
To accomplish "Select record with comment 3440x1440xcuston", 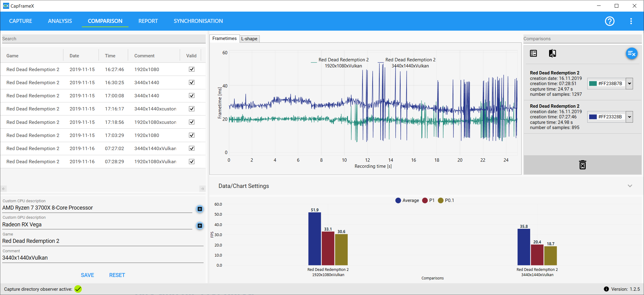I will pyautogui.click(x=103, y=109).
